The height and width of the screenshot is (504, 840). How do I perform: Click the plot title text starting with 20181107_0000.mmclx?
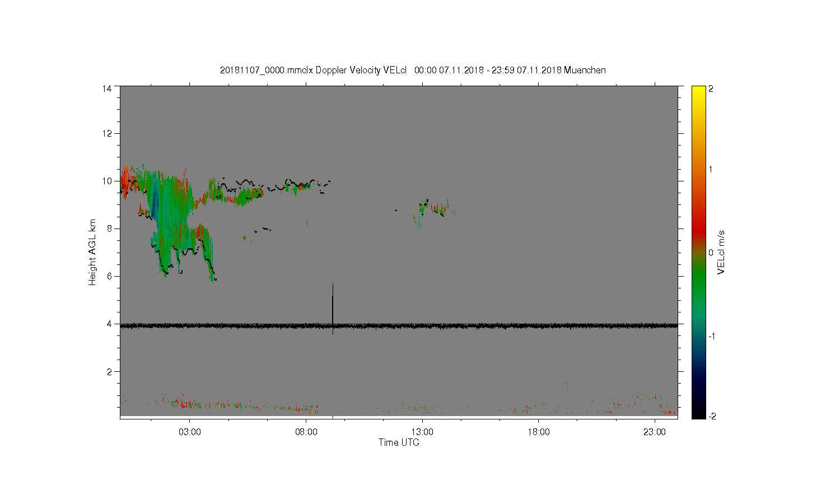(x=413, y=70)
